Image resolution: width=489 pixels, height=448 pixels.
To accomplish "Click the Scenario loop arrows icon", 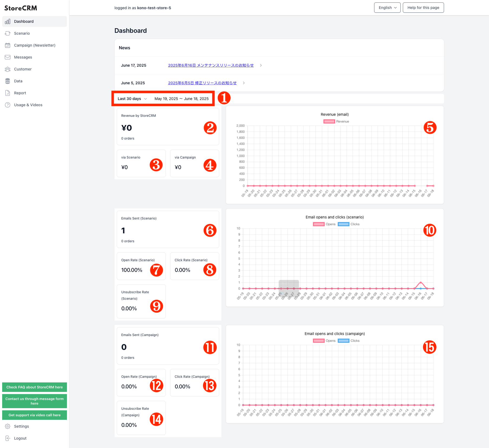I will point(8,33).
